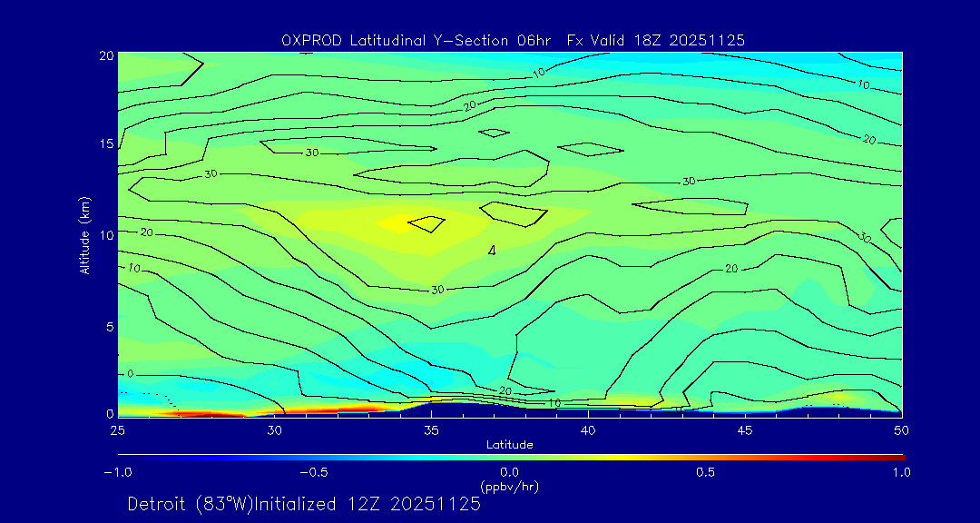980x523 pixels.
Task: Click the "Detroit (83°W)" footer text
Action: click(x=190, y=504)
